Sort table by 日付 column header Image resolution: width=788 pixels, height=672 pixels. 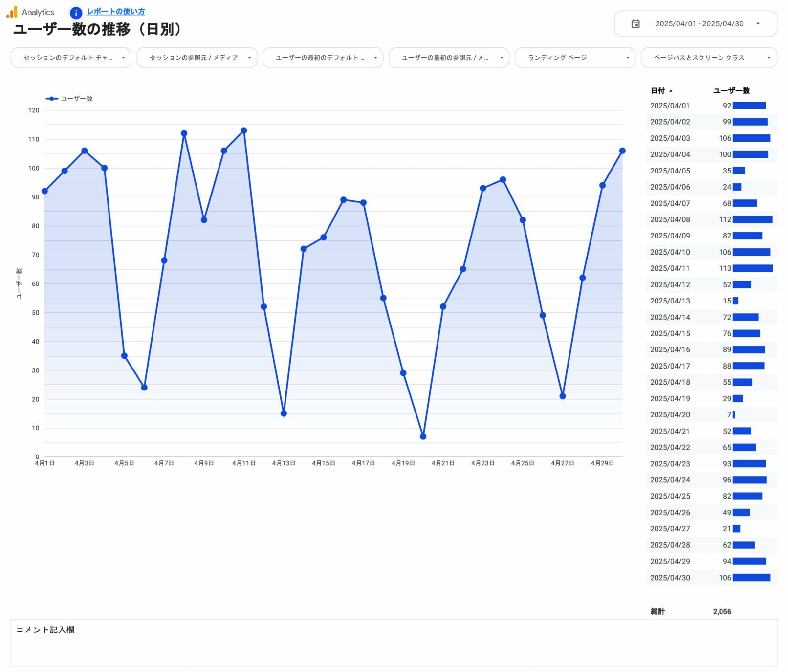(x=657, y=91)
